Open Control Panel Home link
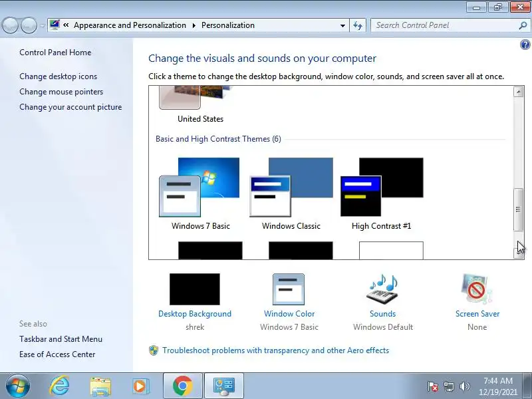 point(55,53)
